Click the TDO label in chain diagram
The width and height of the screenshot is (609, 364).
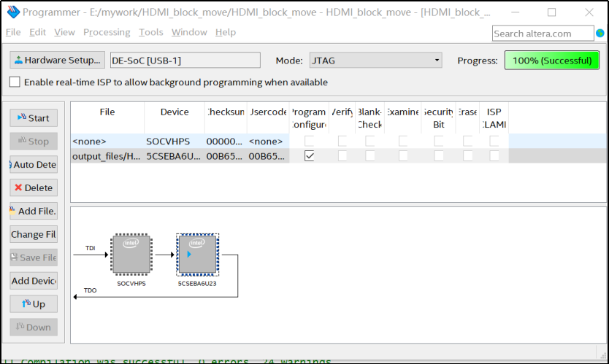pos(90,290)
